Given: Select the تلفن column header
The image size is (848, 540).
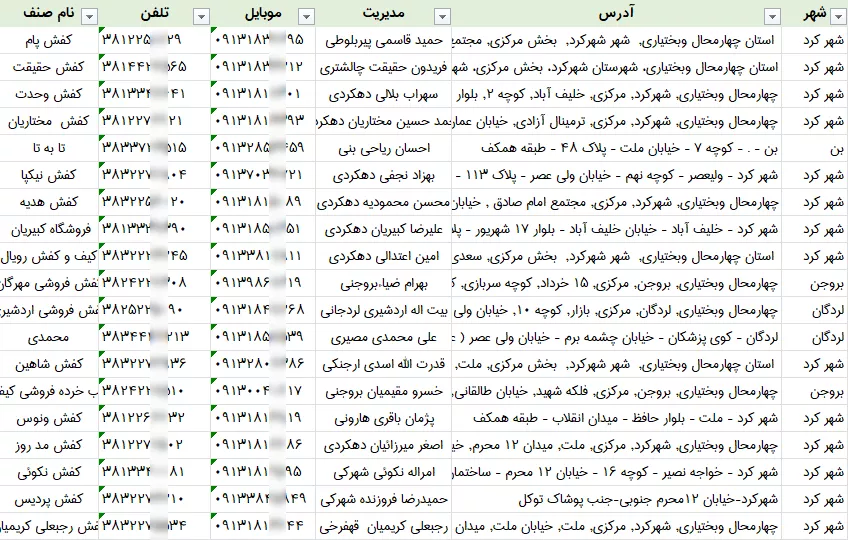Looking at the screenshot, I should click(x=155, y=13).
